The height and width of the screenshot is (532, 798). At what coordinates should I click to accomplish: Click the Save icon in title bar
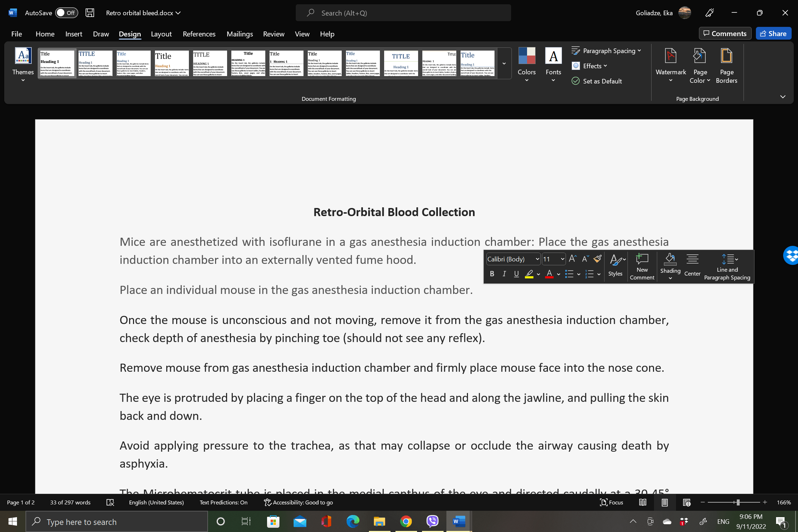click(90, 13)
